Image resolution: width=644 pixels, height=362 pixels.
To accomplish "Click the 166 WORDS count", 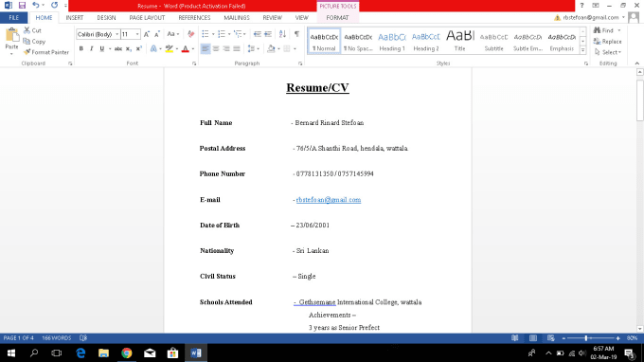I will pyautogui.click(x=56, y=338).
